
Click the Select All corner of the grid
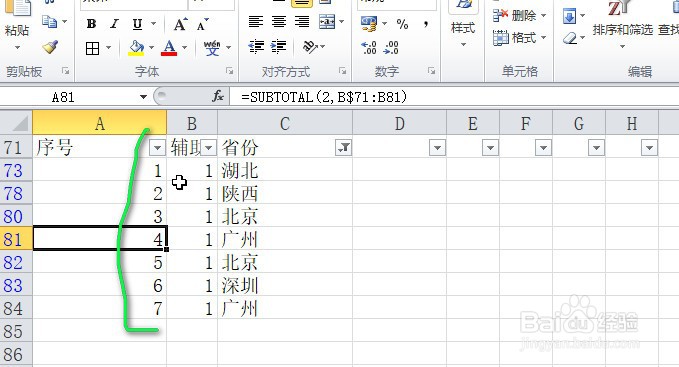(x=16, y=123)
